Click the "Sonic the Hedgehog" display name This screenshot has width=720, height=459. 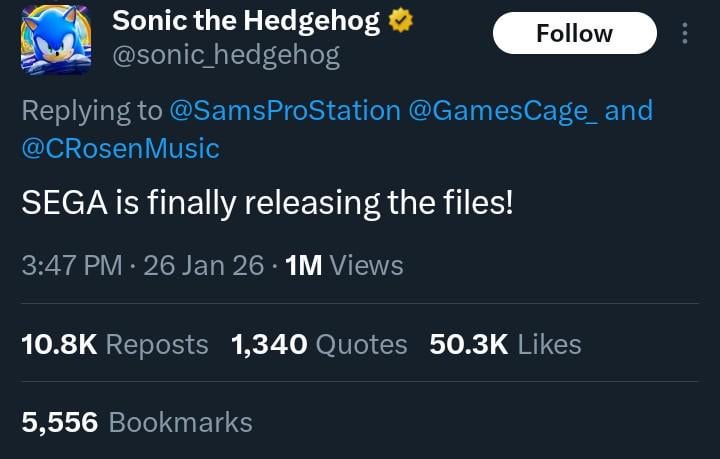pos(246,22)
